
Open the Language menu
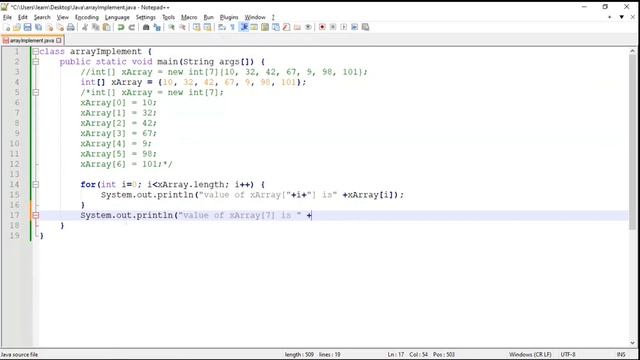click(x=117, y=17)
